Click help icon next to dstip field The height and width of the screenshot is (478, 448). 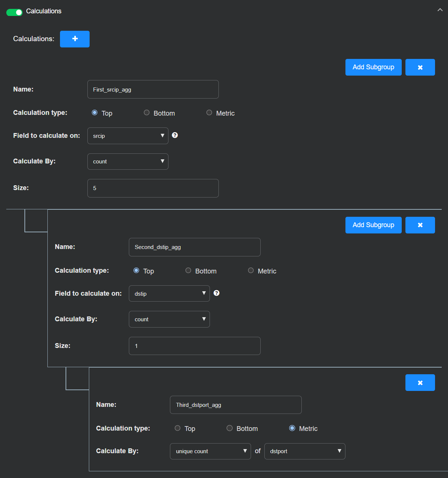pos(217,293)
